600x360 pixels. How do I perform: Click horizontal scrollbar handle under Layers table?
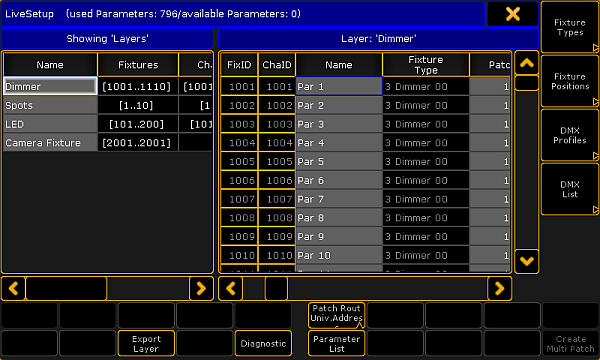(x=66, y=288)
